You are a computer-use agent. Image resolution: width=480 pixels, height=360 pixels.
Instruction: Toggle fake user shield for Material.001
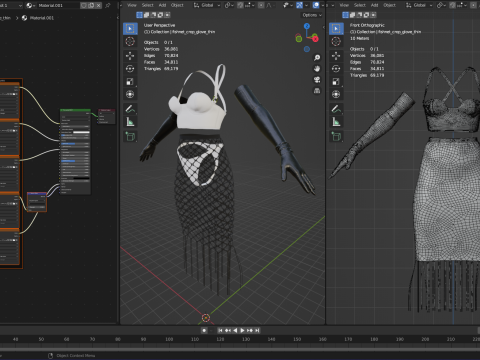pyautogui.click(x=84, y=5)
